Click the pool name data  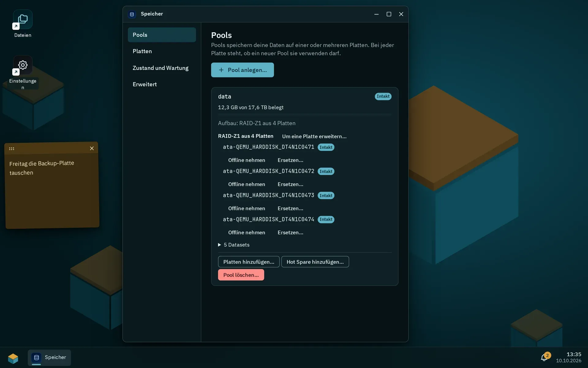pyautogui.click(x=224, y=97)
